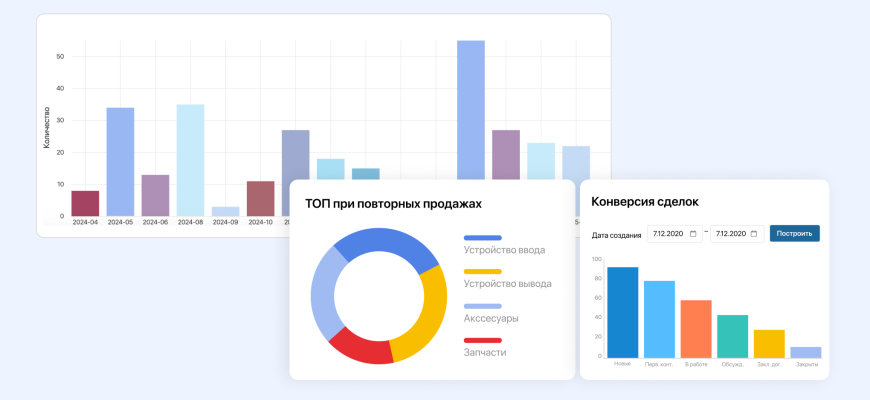Select the dark blue Новые conversion bar
Screen dimensions: 870x400
pos(622,312)
